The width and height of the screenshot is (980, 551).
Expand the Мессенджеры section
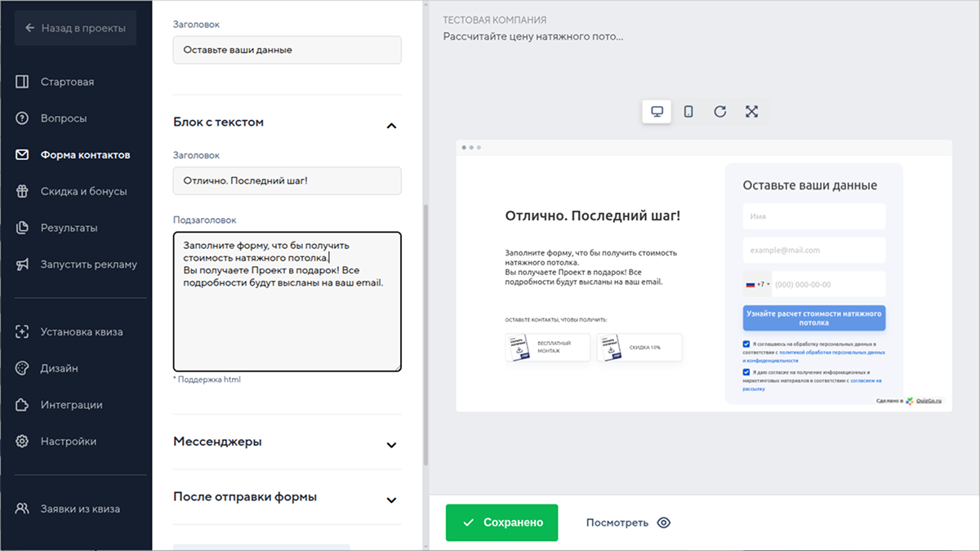pos(391,445)
